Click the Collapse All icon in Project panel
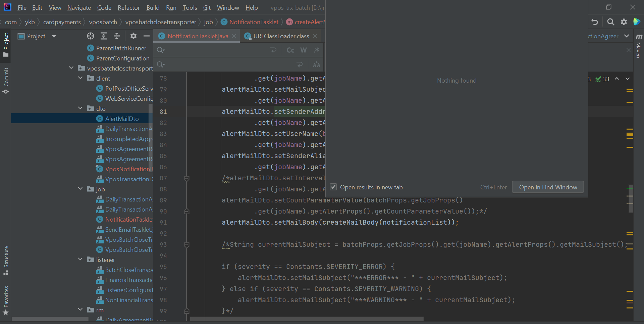 pyautogui.click(x=117, y=36)
